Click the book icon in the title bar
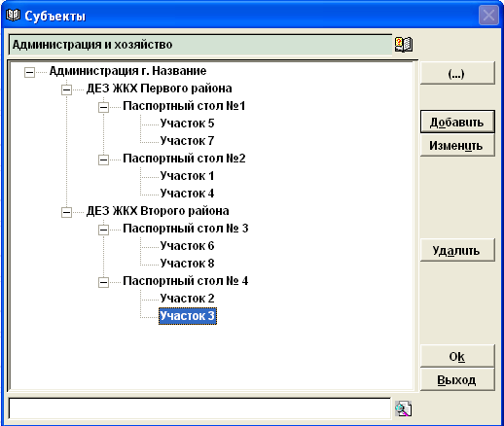 click(x=13, y=15)
